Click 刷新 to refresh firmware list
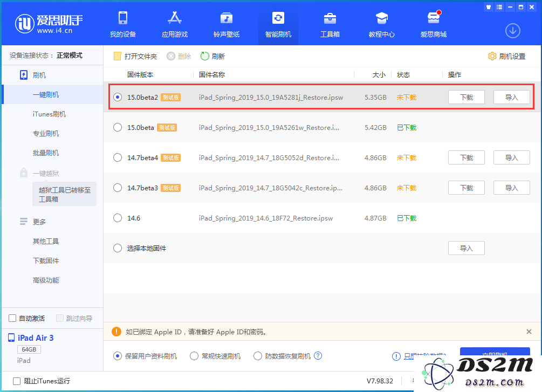This screenshot has height=392, width=542. (x=212, y=56)
